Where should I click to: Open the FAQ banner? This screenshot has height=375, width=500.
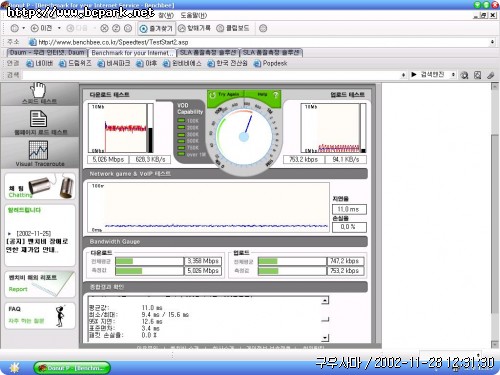pos(40,315)
